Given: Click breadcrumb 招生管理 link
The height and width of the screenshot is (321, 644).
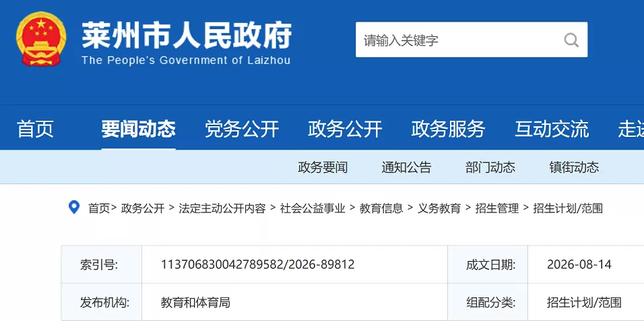Looking at the screenshot, I should (x=497, y=208).
